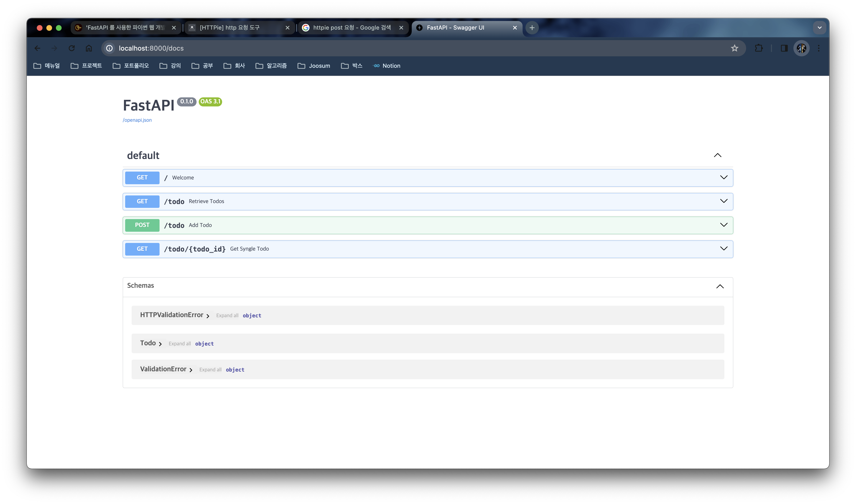Click the home icon in toolbar
Image resolution: width=856 pixels, height=504 pixels.
(89, 48)
